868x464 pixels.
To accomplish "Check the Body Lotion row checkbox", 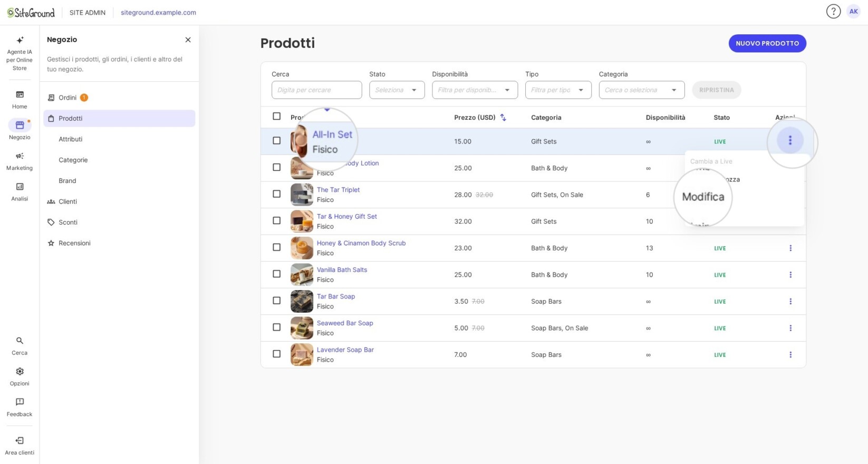I will (276, 167).
